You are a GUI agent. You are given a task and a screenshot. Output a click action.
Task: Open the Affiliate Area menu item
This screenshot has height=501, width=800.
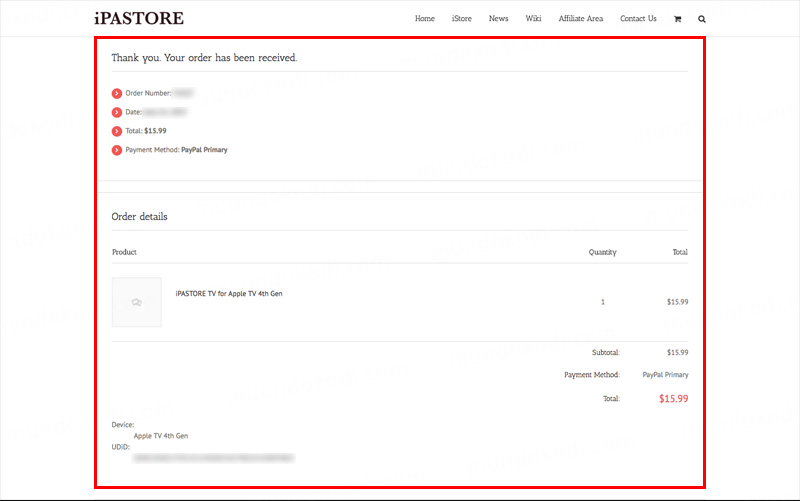click(x=581, y=18)
